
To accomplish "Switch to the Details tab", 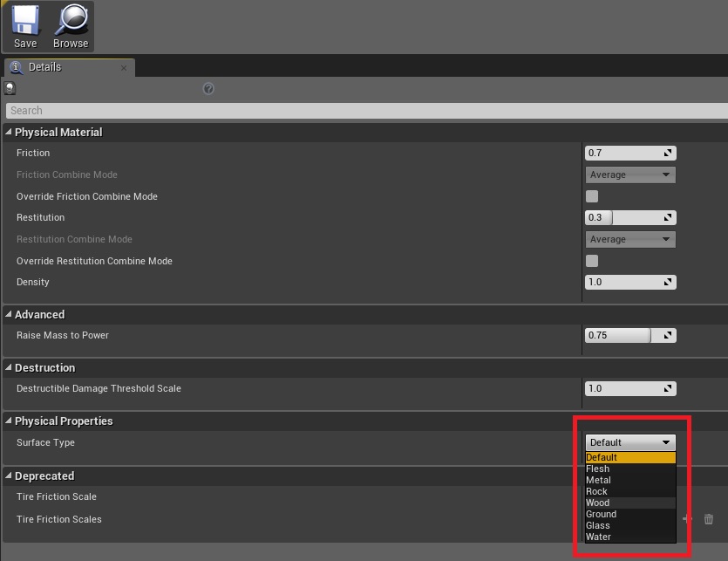I will pyautogui.click(x=45, y=67).
